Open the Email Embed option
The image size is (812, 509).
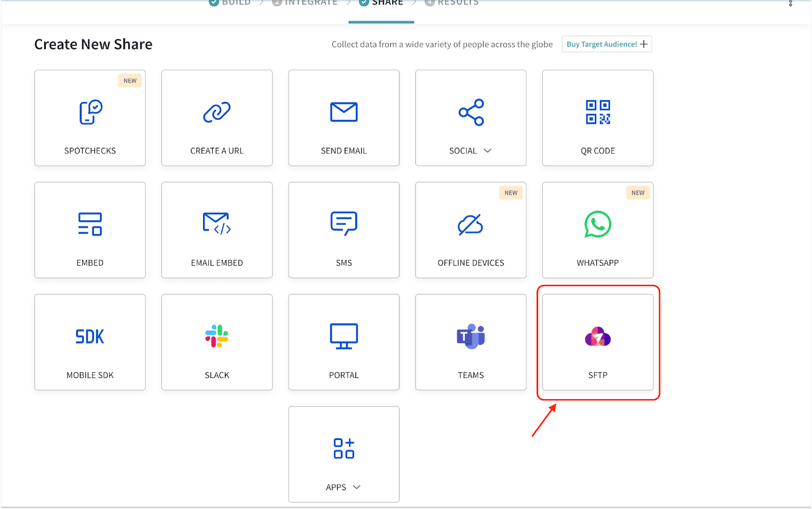(x=217, y=230)
